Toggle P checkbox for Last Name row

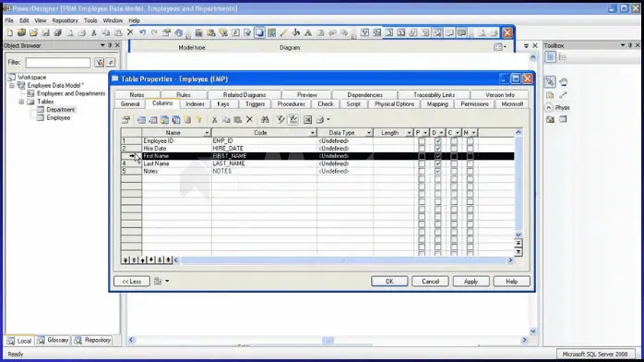tap(422, 163)
